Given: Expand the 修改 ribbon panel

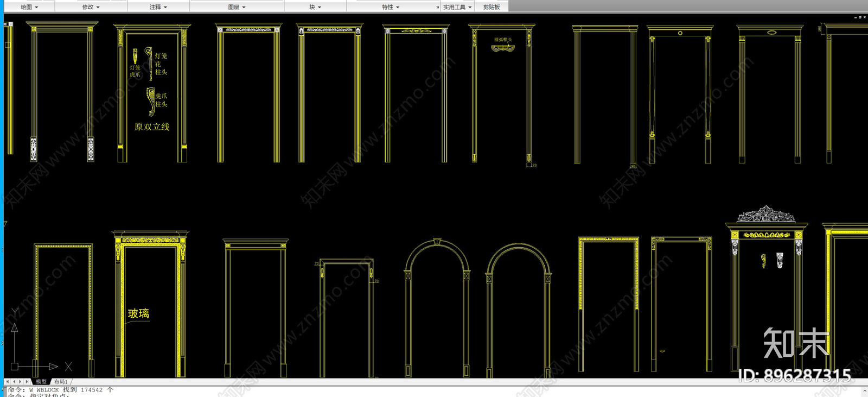Looking at the screenshot, I should [91, 7].
